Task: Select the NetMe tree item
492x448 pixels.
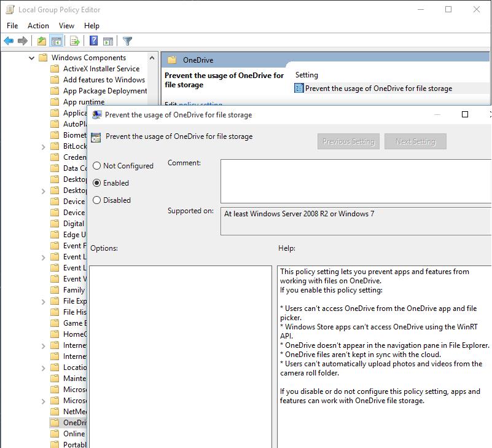Action: tap(75, 412)
